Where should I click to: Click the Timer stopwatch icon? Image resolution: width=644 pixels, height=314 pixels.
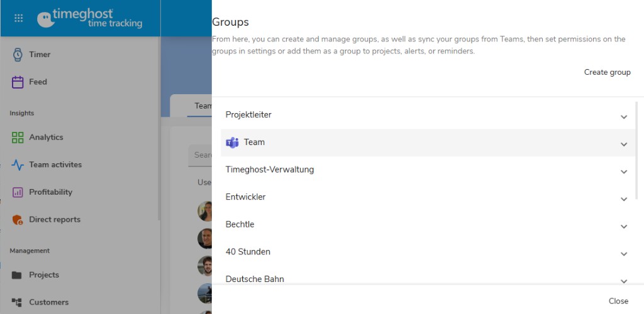click(x=18, y=55)
